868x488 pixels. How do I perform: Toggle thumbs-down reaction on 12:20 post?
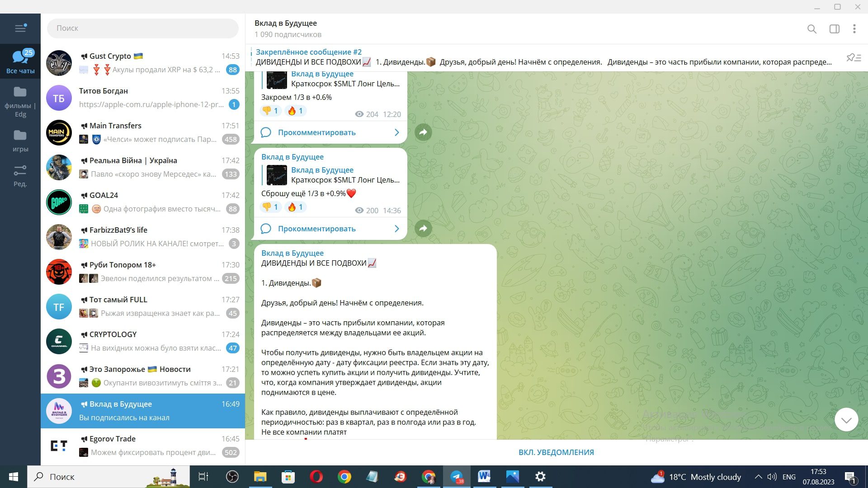coord(270,111)
